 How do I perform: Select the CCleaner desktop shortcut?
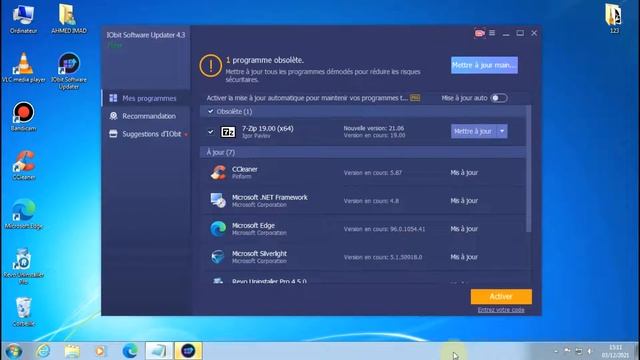click(x=23, y=165)
